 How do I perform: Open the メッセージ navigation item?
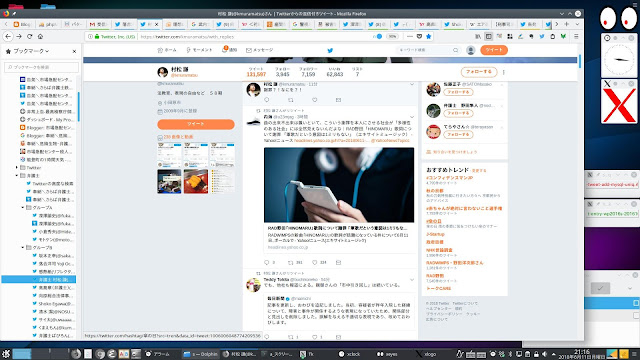coord(260,50)
